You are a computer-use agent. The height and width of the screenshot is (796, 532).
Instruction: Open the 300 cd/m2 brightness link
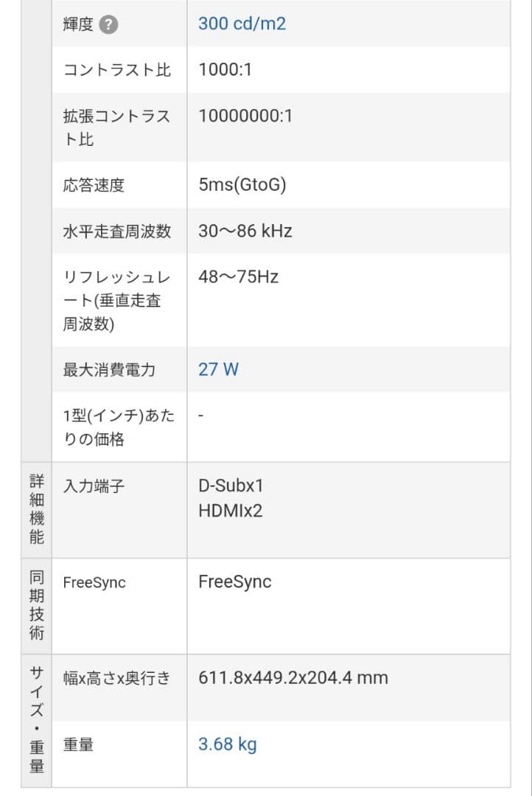click(242, 24)
